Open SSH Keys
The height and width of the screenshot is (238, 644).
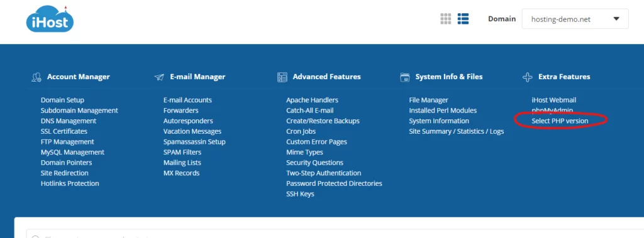(300, 194)
